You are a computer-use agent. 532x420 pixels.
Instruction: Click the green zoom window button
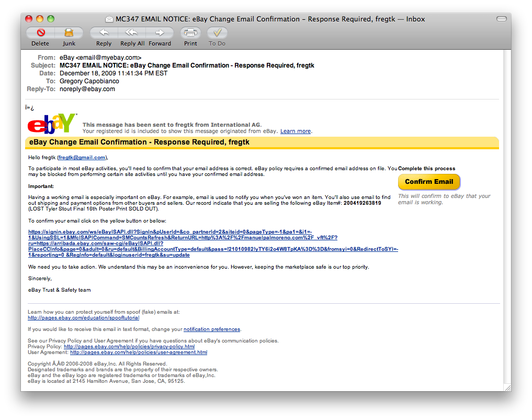tap(51, 19)
